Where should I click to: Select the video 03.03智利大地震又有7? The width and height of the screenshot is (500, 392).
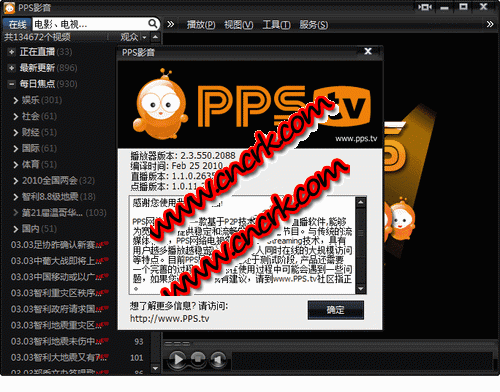click(x=59, y=358)
